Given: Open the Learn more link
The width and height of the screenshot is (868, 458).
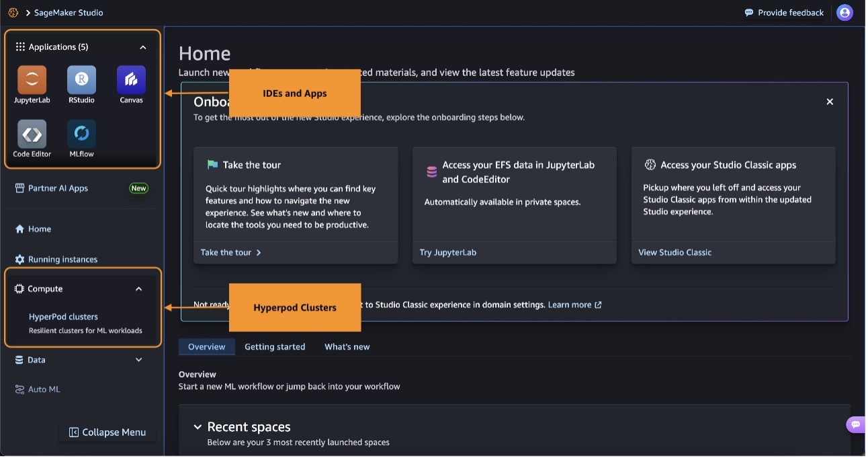Looking at the screenshot, I should pos(575,305).
